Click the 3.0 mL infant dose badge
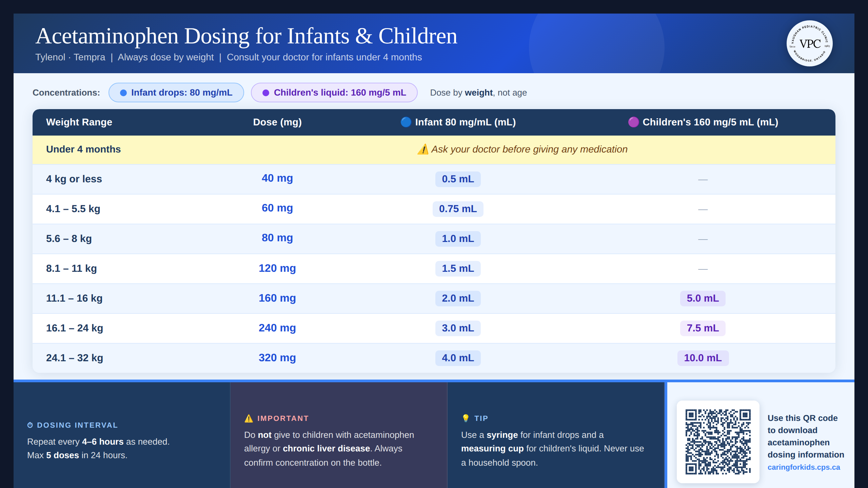The height and width of the screenshot is (488, 868). 458,328
